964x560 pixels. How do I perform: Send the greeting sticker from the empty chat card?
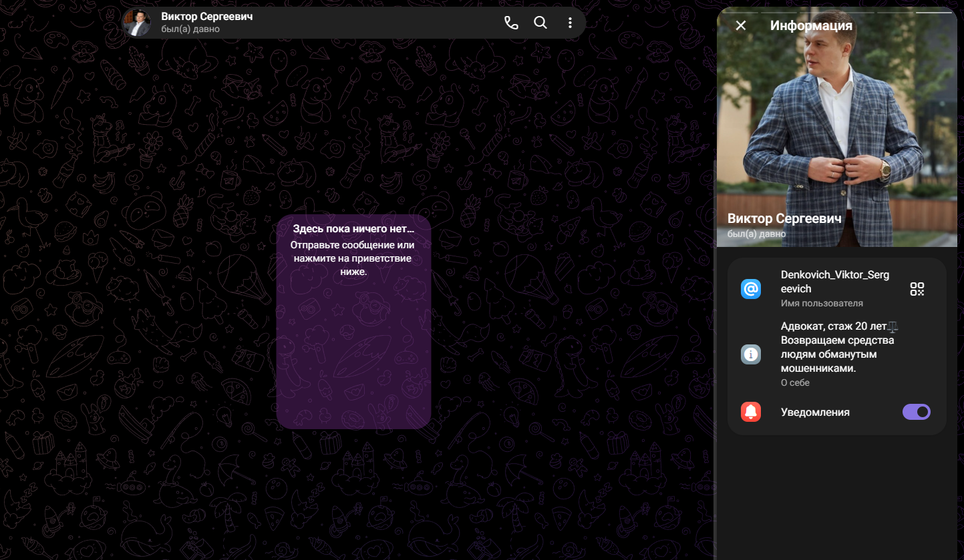pos(353,350)
